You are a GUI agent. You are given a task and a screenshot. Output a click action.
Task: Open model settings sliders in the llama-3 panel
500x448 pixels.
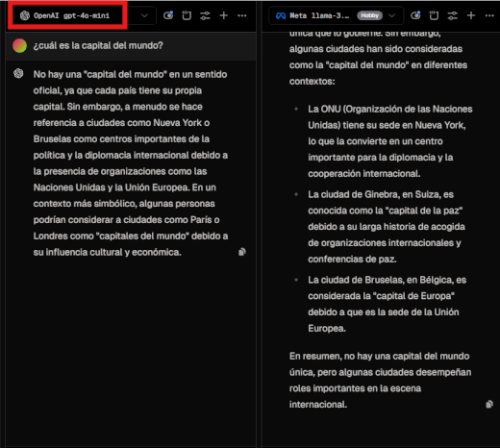click(x=453, y=15)
